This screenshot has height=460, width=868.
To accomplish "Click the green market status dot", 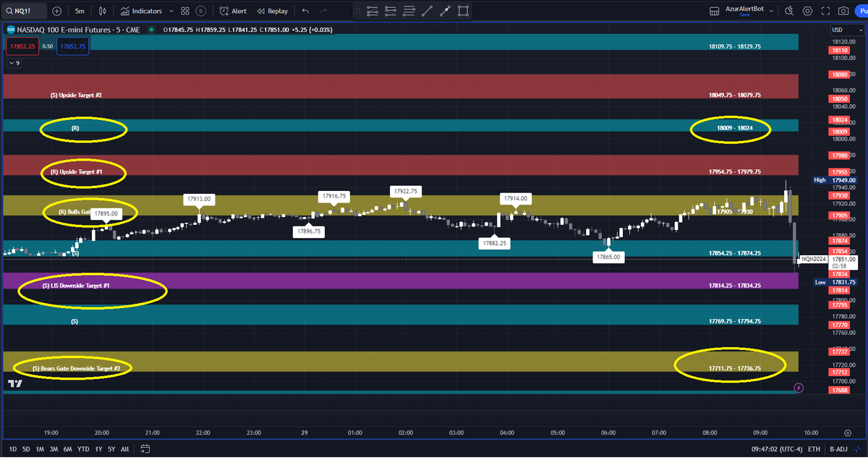I will pyautogui.click(x=150, y=30).
